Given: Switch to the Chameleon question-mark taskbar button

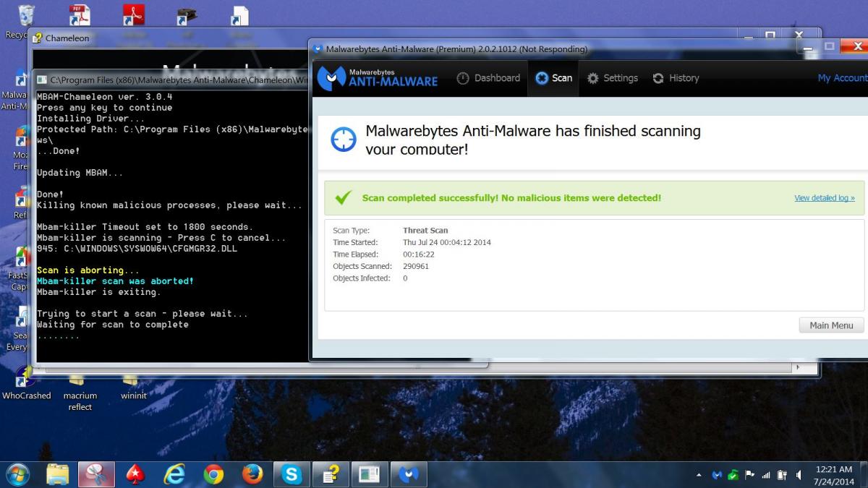Looking at the screenshot, I should [331, 474].
